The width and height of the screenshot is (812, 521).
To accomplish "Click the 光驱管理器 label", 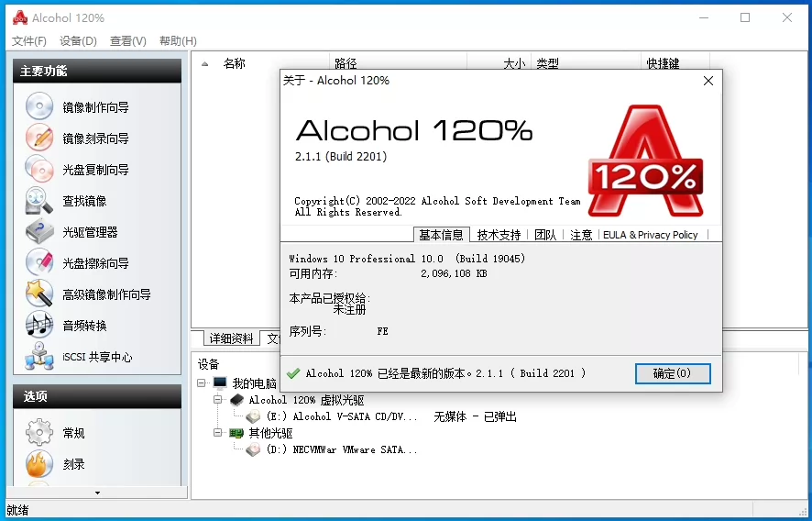I will (x=90, y=232).
